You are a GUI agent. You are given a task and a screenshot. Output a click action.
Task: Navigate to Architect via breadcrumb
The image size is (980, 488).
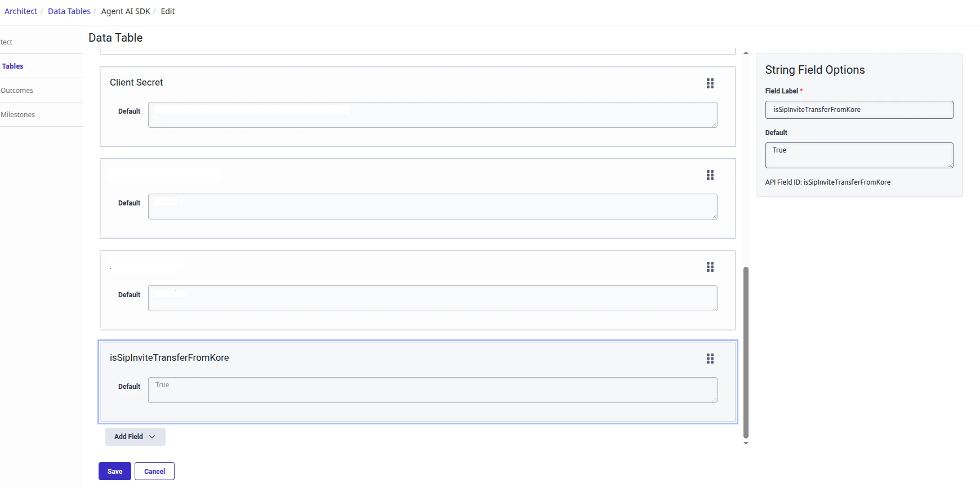pyautogui.click(x=20, y=11)
